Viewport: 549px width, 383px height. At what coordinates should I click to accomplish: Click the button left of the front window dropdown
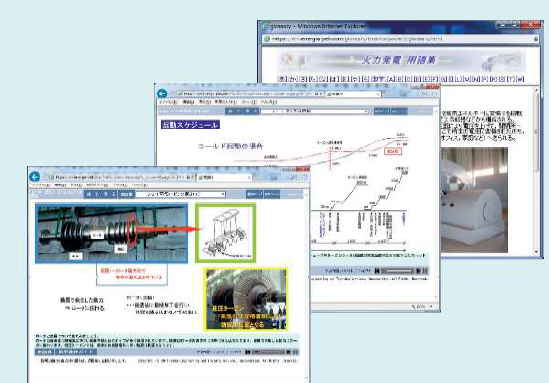pos(127,194)
